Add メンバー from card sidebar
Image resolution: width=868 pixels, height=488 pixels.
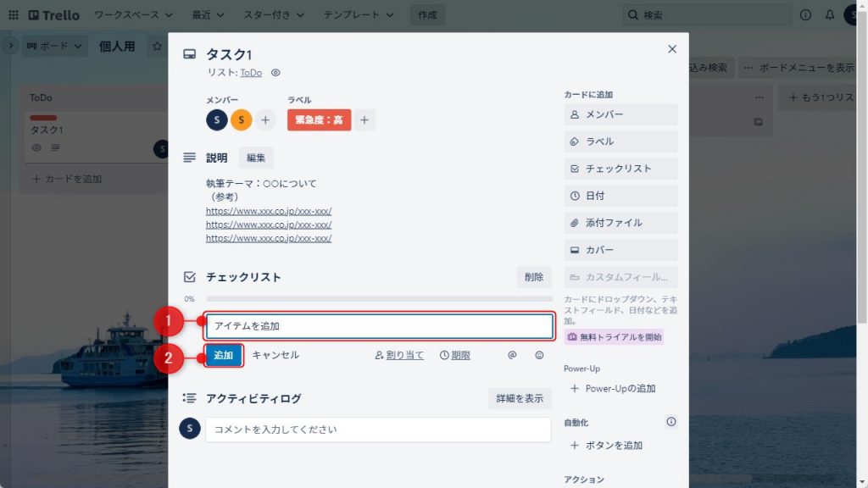tap(620, 114)
